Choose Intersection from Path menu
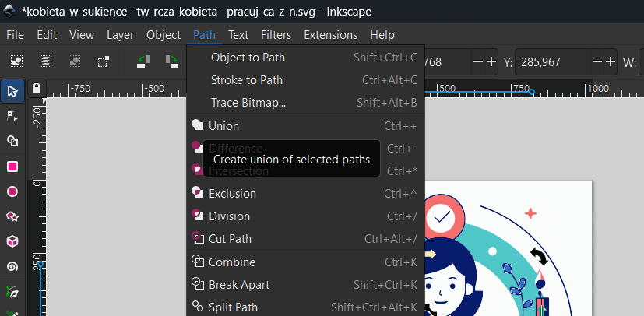The height and width of the screenshot is (316, 644). point(305,171)
